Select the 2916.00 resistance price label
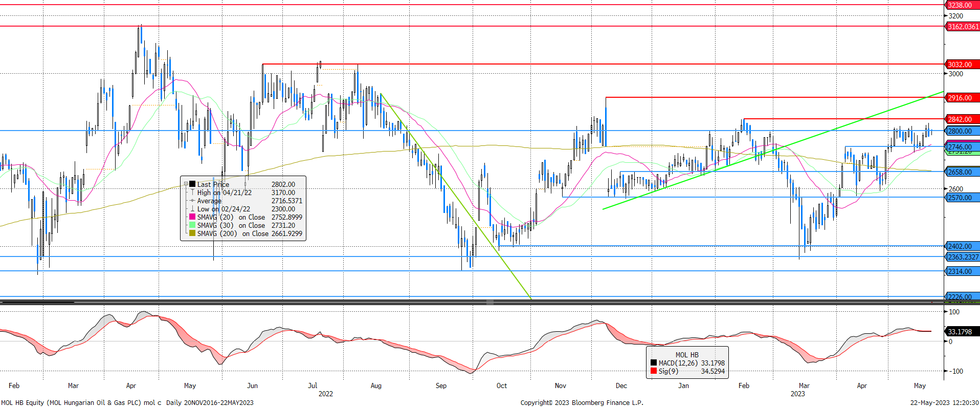The height and width of the screenshot is (407, 980). coord(962,98)
